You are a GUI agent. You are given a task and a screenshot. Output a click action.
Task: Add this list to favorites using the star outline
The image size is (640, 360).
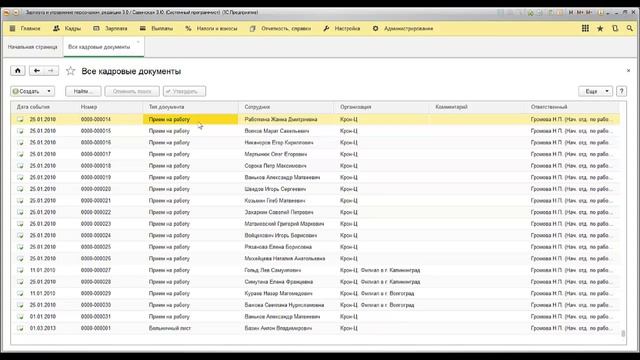[71, 71]
